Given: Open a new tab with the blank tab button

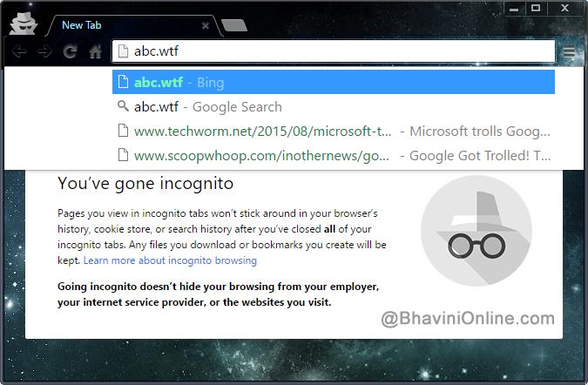Looking at the screenshot, I should [x=234, y=25].
